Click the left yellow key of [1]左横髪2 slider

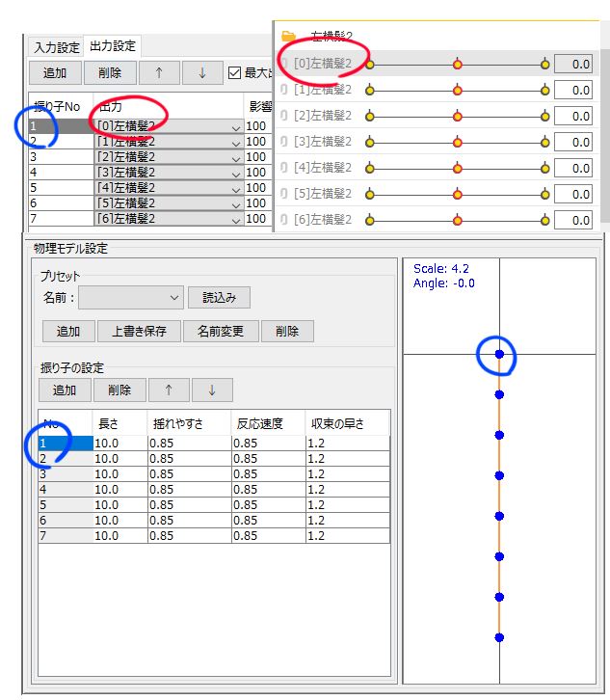coord(369,91)
